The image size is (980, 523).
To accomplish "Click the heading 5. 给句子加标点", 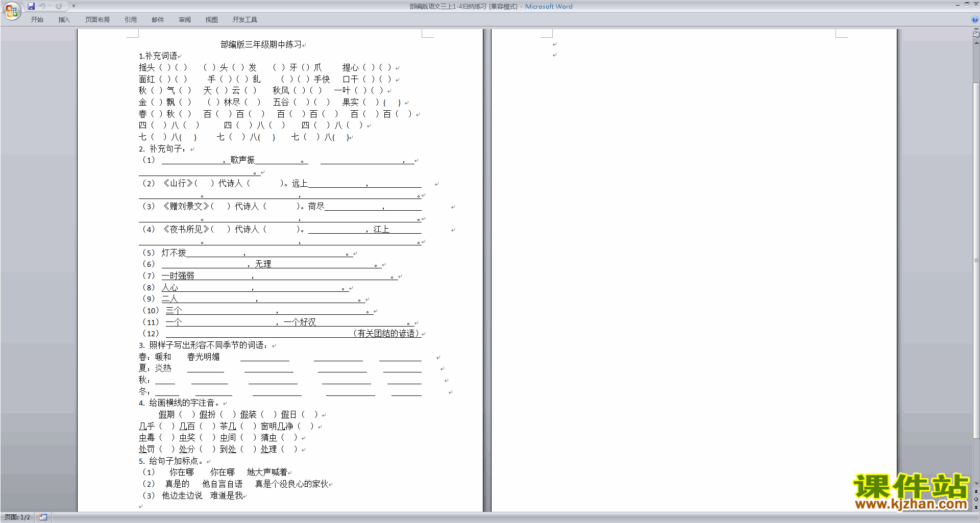I will [x=171, y=461].
